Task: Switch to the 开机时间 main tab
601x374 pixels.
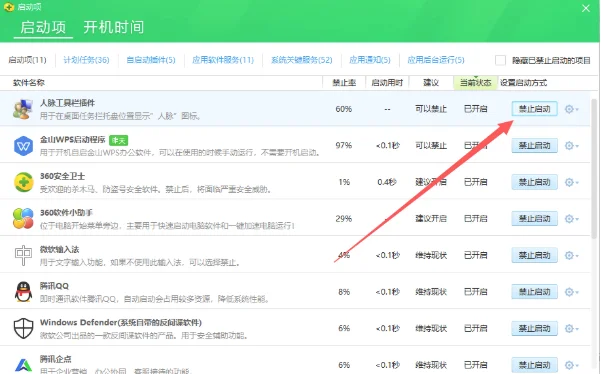Action: (113, 27)
